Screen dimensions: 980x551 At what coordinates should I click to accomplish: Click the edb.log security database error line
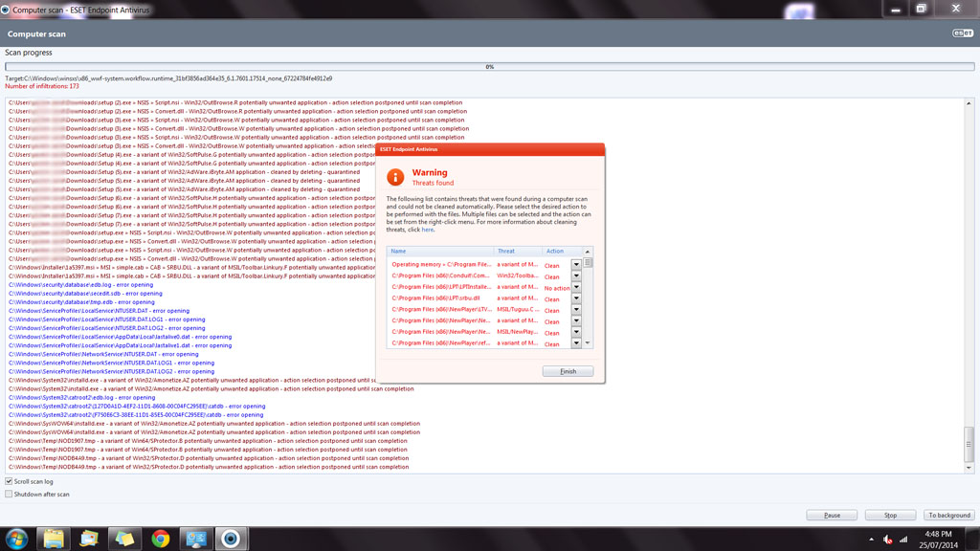(80, 285)
